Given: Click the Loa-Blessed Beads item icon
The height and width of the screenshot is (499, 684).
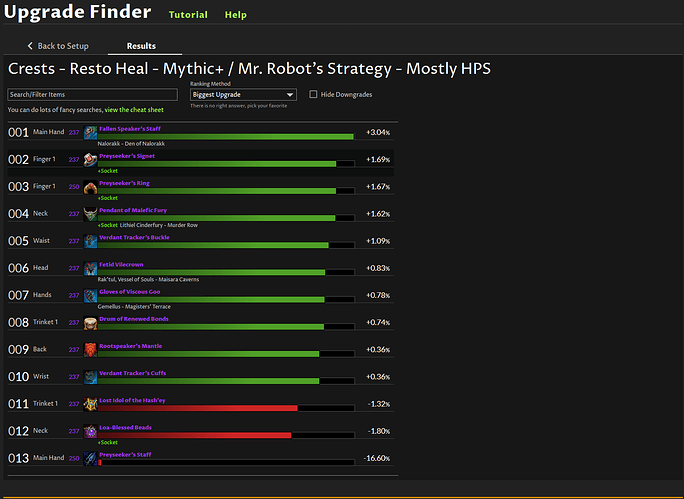Looking at the screenshot, I should (90, 431).
